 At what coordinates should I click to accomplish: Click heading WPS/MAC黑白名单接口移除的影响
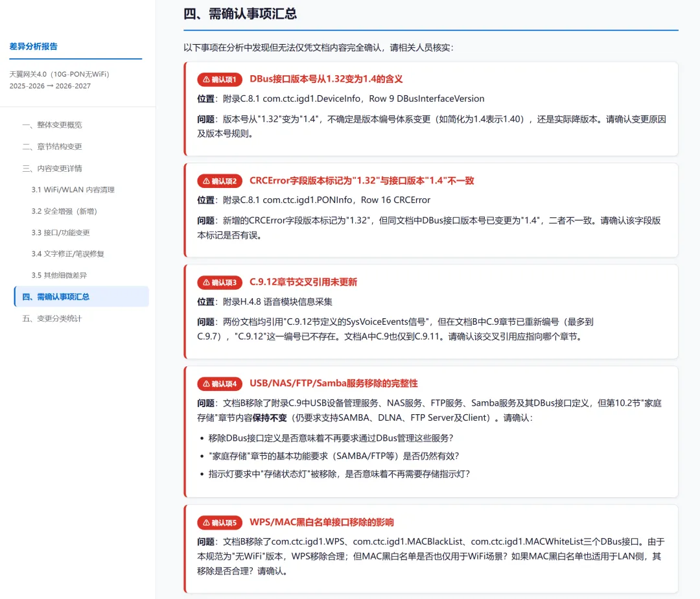[321, 522]
